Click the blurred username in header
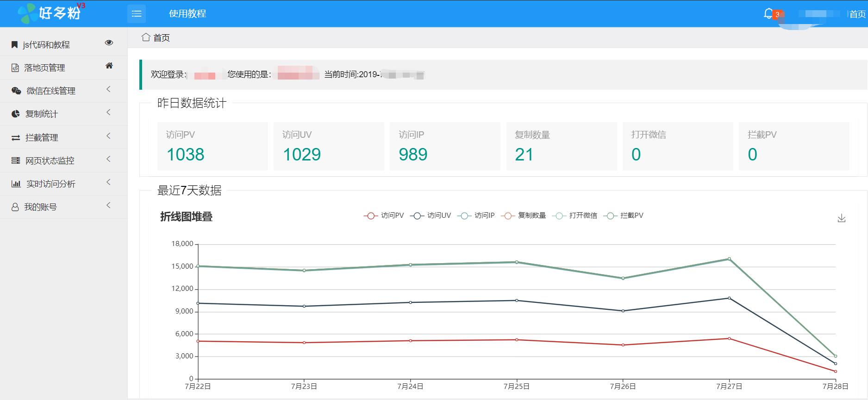The height and width of the screenshot is (400, 868). pyautogui.click(x=819, y=14)
